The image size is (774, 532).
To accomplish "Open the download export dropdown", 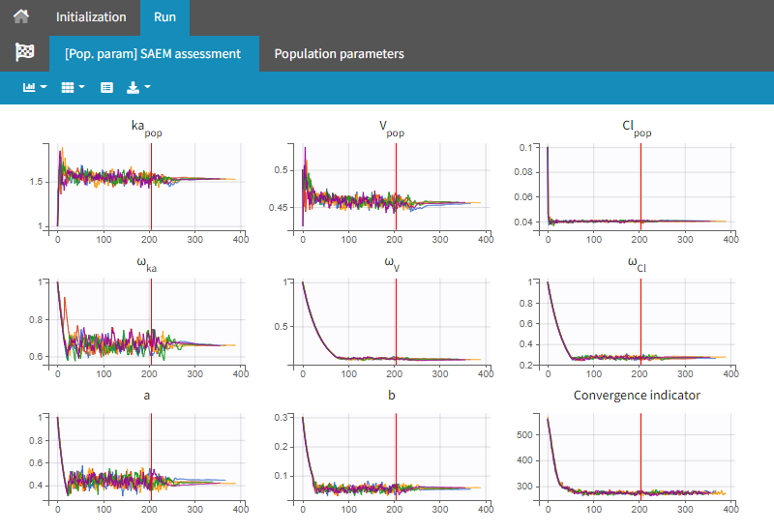I will [x=139, y=87].
